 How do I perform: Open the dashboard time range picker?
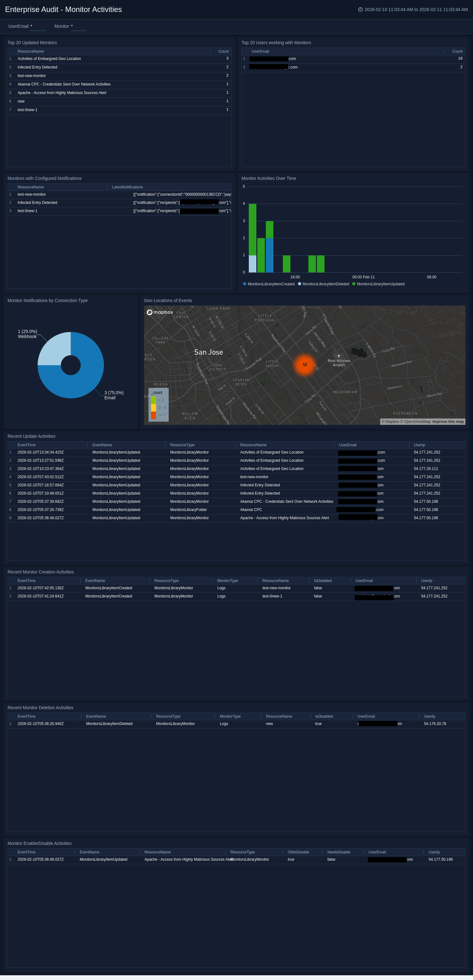416,9
